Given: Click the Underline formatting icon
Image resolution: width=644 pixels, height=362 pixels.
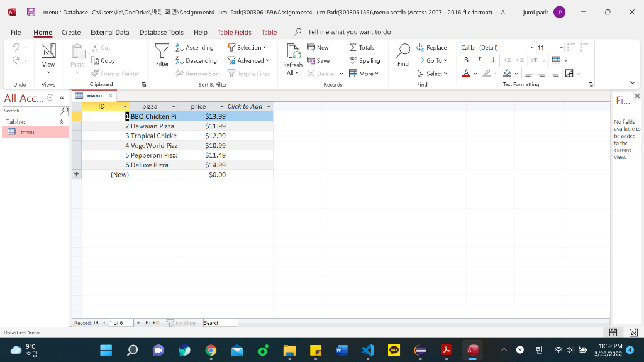Looking at the screenshot, I should pyautogui.click(x=492, y=60).
